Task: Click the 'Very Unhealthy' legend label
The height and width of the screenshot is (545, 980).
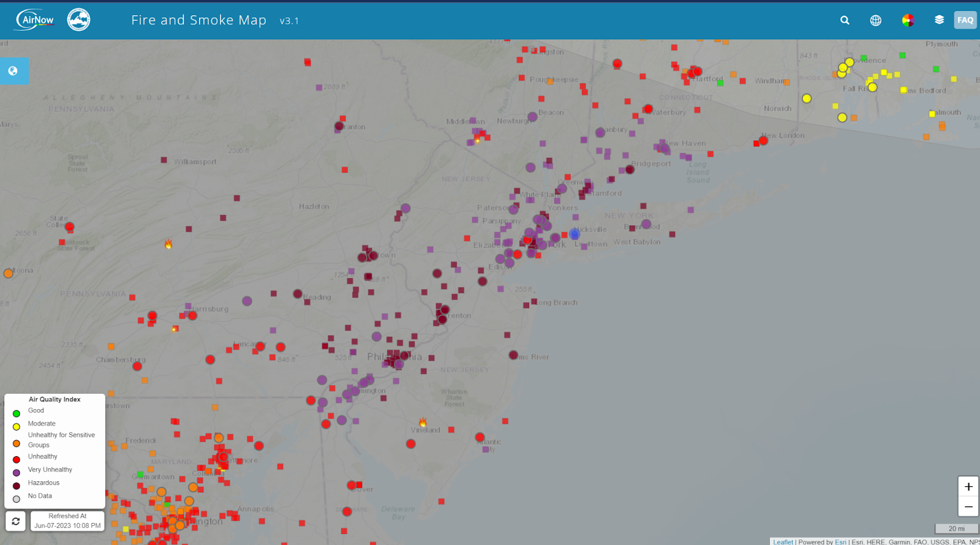Action: click(x=50, y=470)
